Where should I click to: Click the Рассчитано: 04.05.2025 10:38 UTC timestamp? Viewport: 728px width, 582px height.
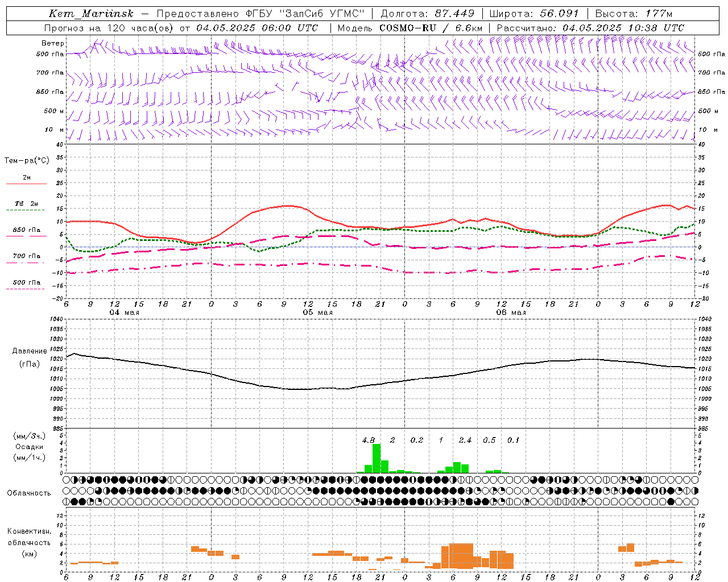coord(590,28)
